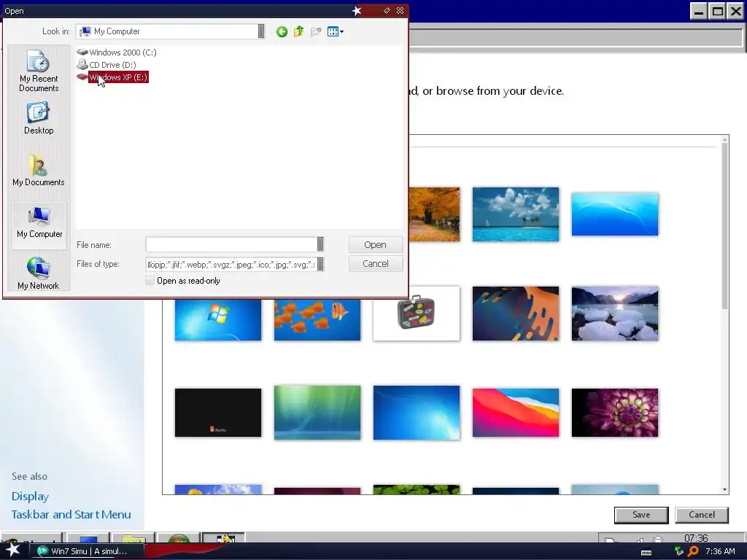Choose the suitcase wallpaper thumbnail
This screenshot has height=560, width=747.
pyautogui.click(x=417, y=314)
